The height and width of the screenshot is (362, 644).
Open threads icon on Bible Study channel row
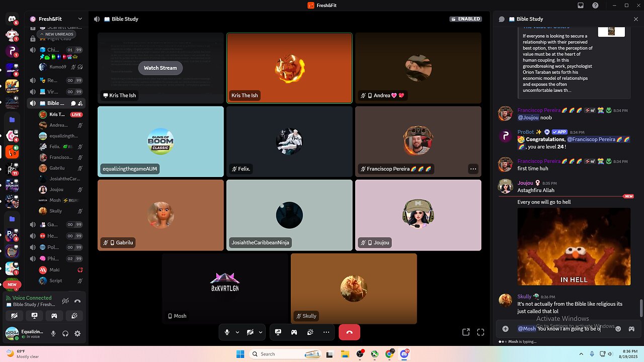(73, 103)
